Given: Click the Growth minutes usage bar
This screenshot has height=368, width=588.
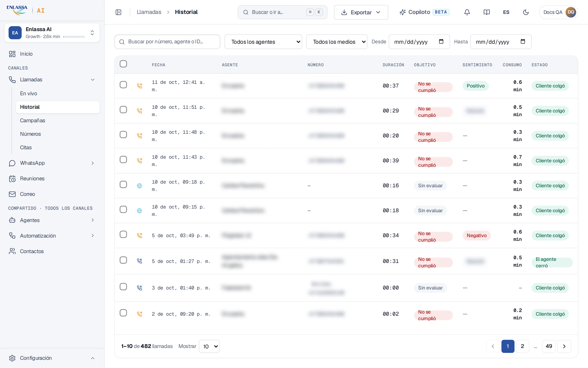Looking at the screenshot, I should (x=74, y=37).
